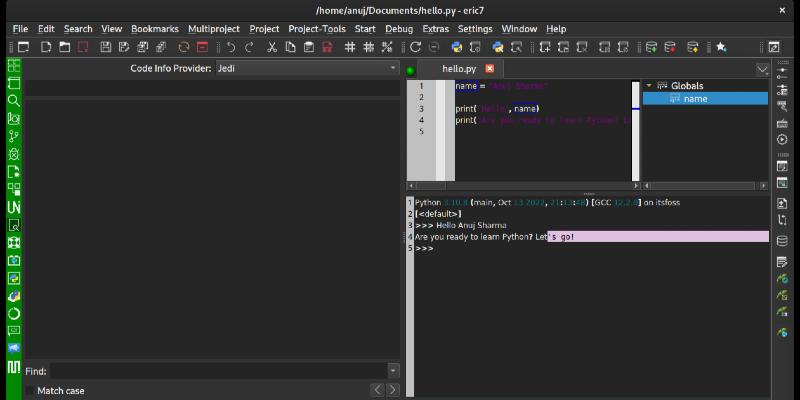Click the find next arrow button

pyautogui.click(x=393, y=390)
